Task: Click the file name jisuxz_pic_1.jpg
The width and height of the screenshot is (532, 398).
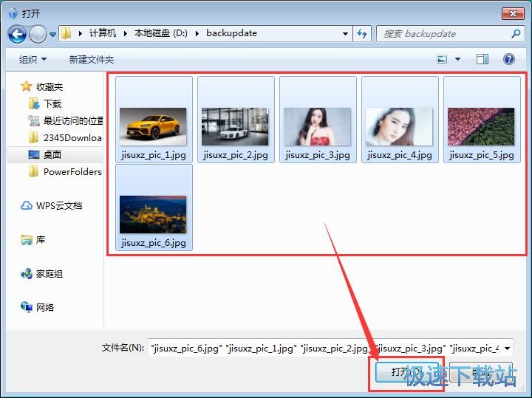Action: [154, 155]
